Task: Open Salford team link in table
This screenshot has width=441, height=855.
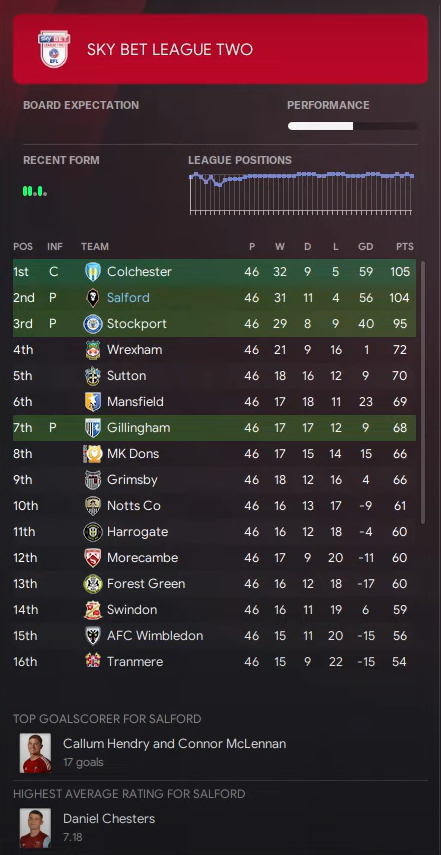Action: click(128, 298)
